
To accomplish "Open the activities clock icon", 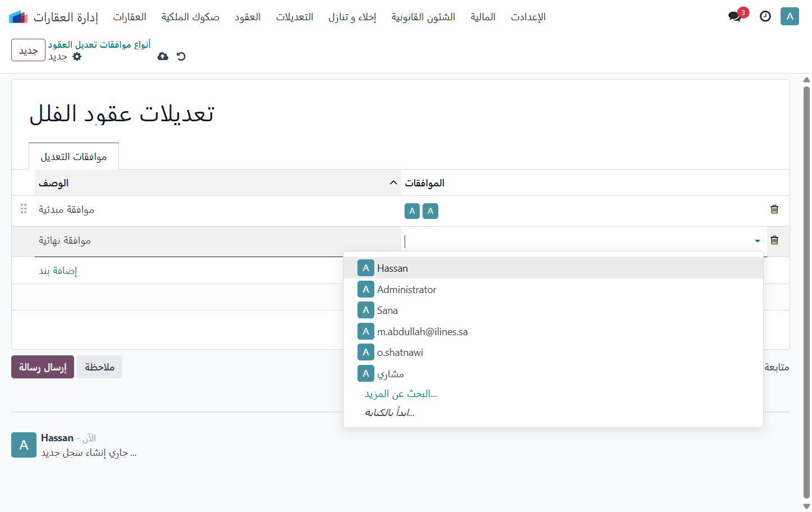I will 765,16.
